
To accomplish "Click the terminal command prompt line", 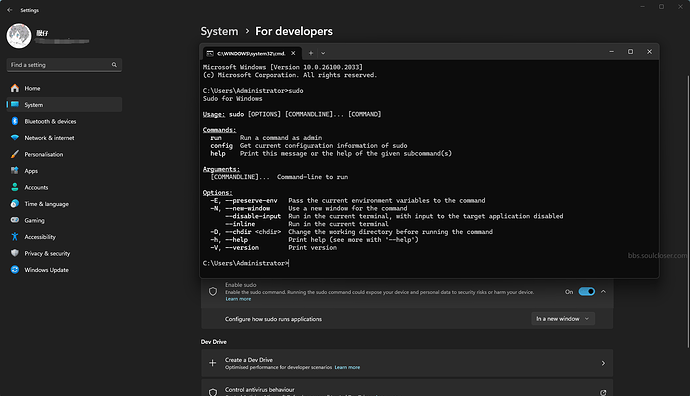I will tap(246, 263).
